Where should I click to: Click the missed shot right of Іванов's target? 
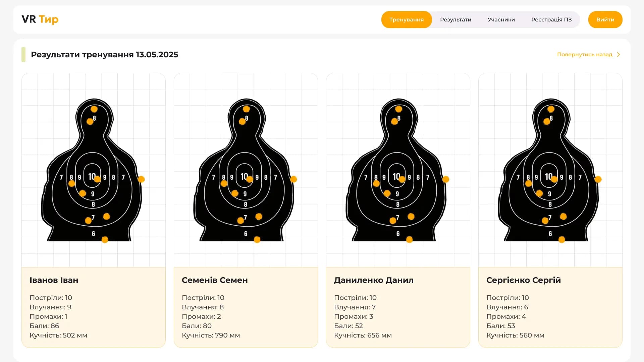(x=141, y=179)
